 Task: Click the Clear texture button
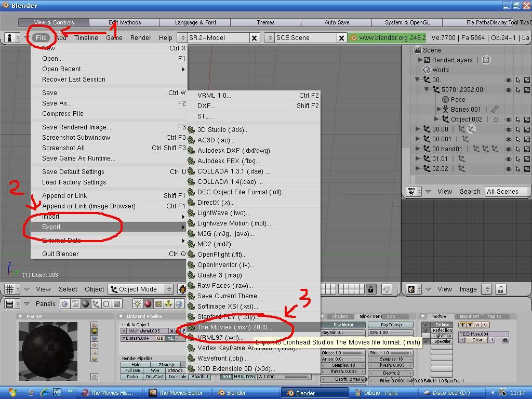[x=477, y=340]
